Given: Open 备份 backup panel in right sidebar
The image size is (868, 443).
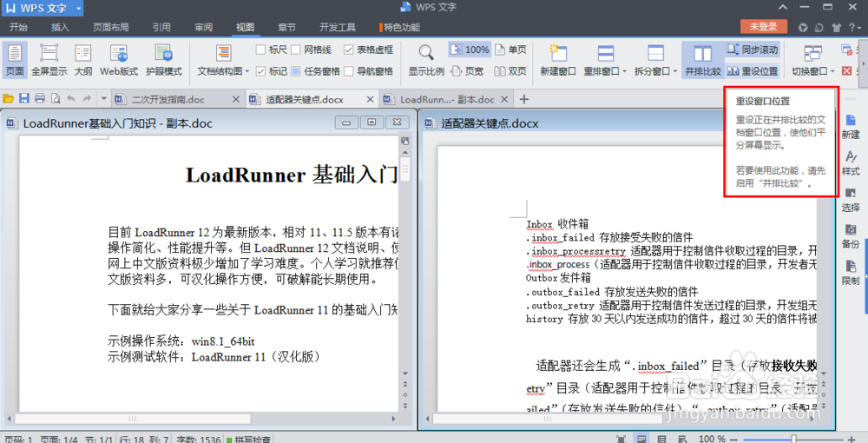Looking at the screenshot, I should [851, 236].
